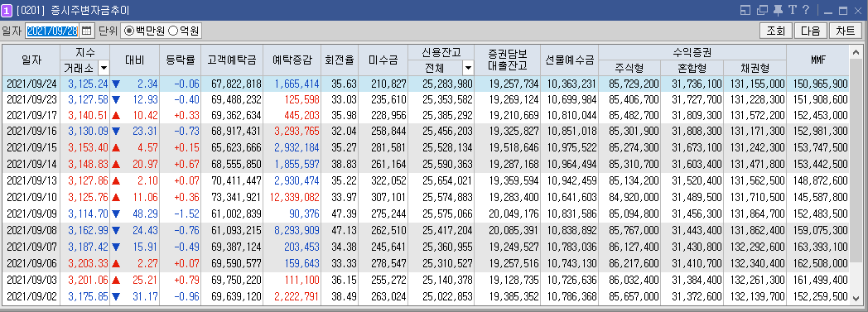Select the 2021/09/06 date cell
Viewport: 868px width, 312px height.
point(31,263)
